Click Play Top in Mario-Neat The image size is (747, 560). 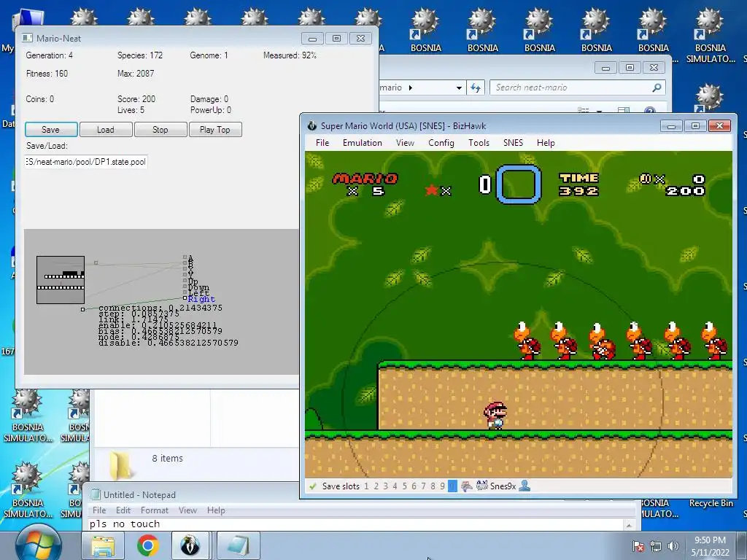pyautogui.click(x=215, y=130)
